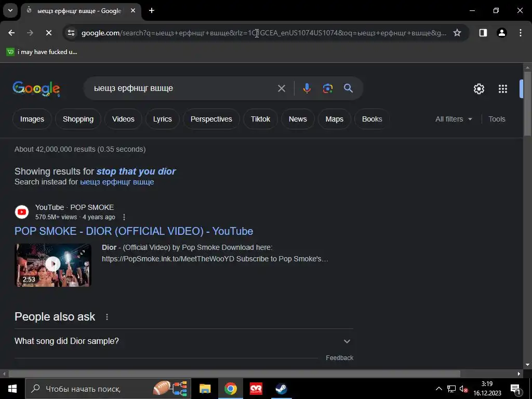Viewport: 532px width, 399px height.
Task: Open the Chrome profile avatar
Action: (502, 33)
